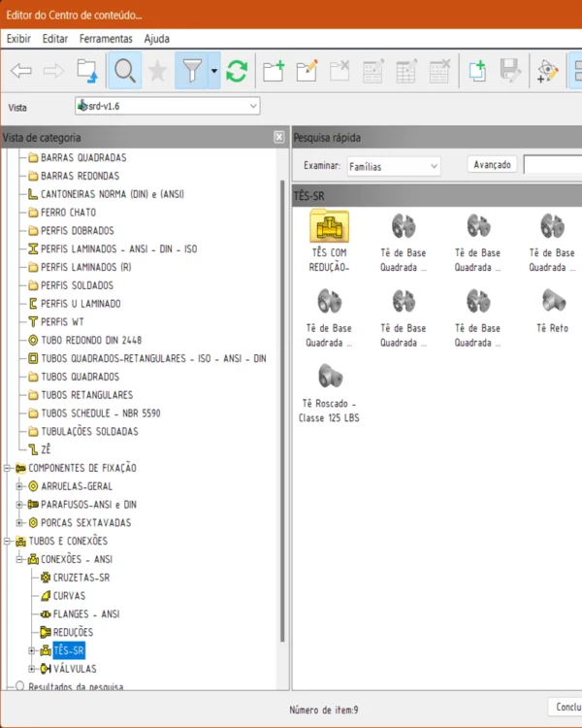Click the green Refresh arrows icon

[x=237, y=71]
